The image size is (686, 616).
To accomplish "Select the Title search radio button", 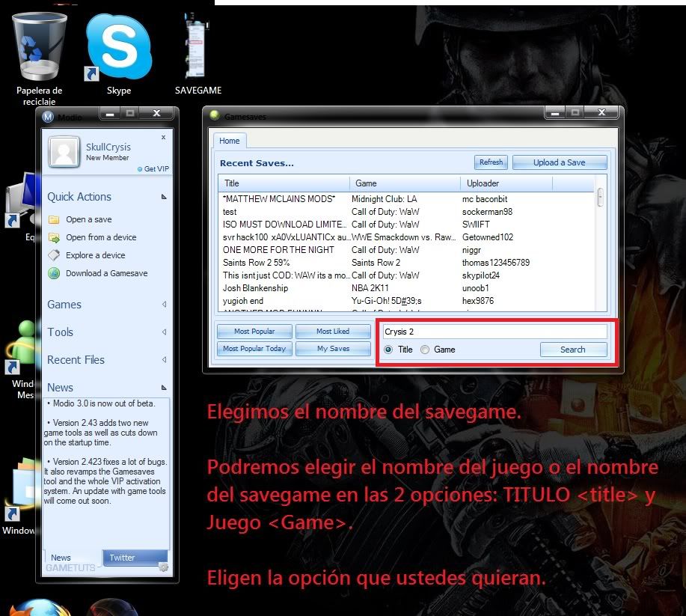I will (x=388, y=350).
